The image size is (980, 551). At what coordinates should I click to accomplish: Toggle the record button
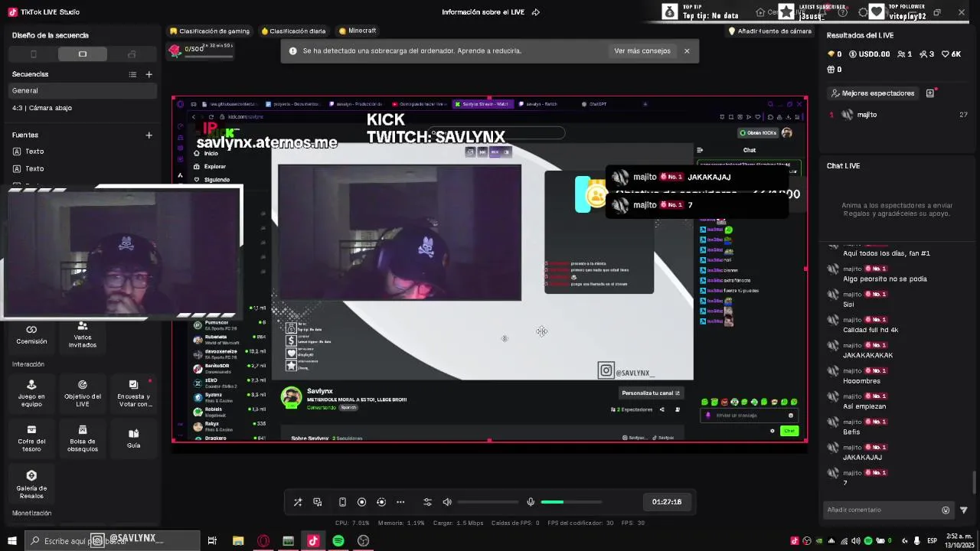tap(362, 502)
